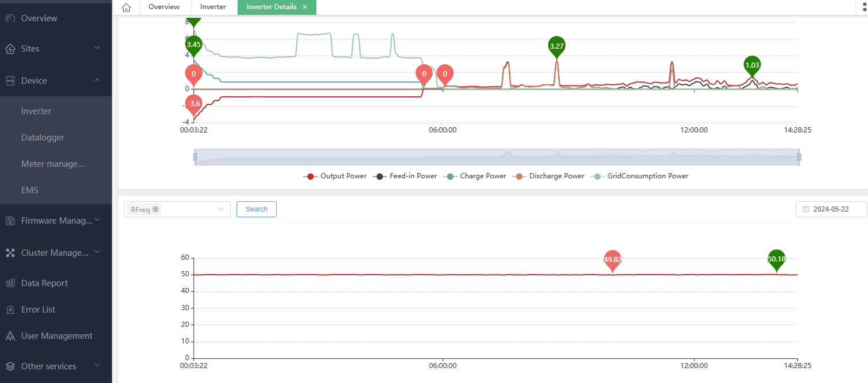Close the Inverter Details tab
Viewport: 868px width, 383px height.
pos(305,7)
